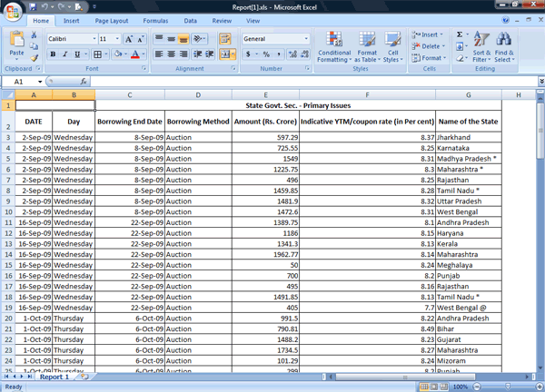This screenshot has height=392, width=545.
Task: Click the Save icon in Quick Access Toolbar
Action: click(32, 6)
